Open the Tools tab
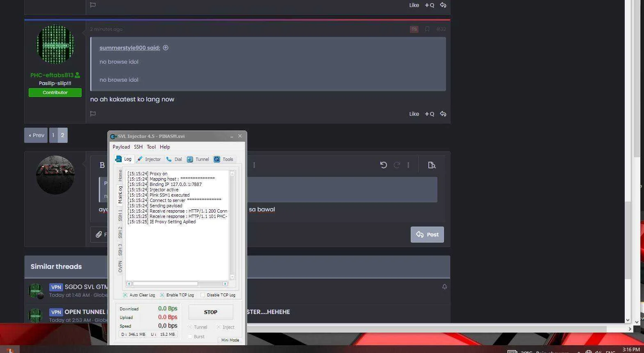Screen dimensions: 644x353 point(224,159)
